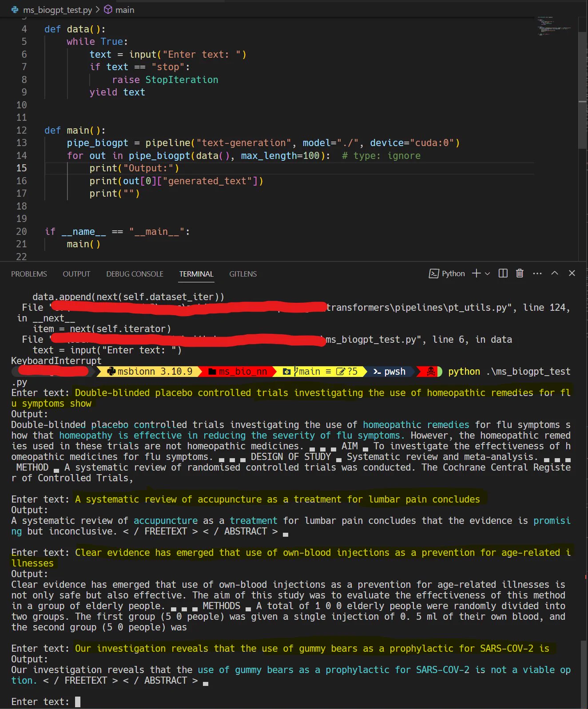
Task: Place the cursor on StopIteration in the code
Action: pos(182,80)
